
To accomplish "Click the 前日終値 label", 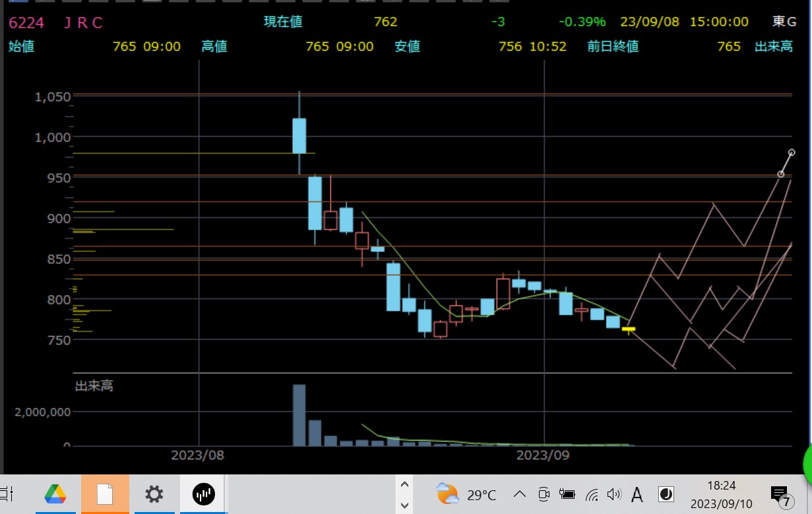I will point(613,47).
